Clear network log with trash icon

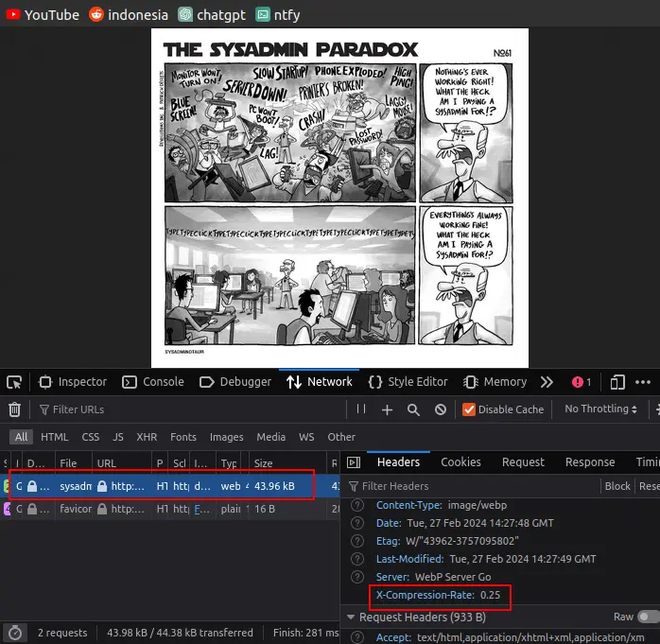(x=15, y=409)
